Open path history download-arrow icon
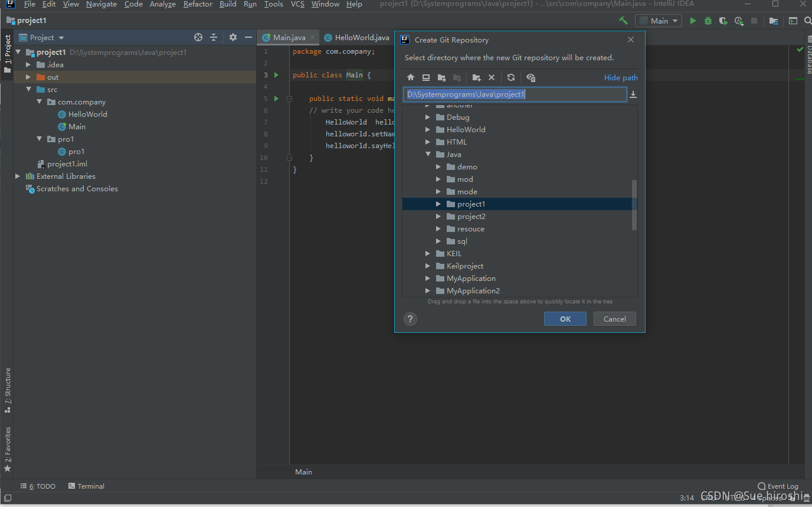The width and height of the screenshot is (812, 507). (x=633, y=94)
